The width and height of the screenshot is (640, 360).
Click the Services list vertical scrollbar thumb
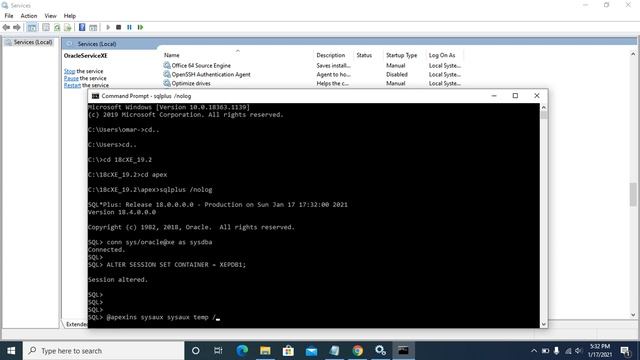633,194
